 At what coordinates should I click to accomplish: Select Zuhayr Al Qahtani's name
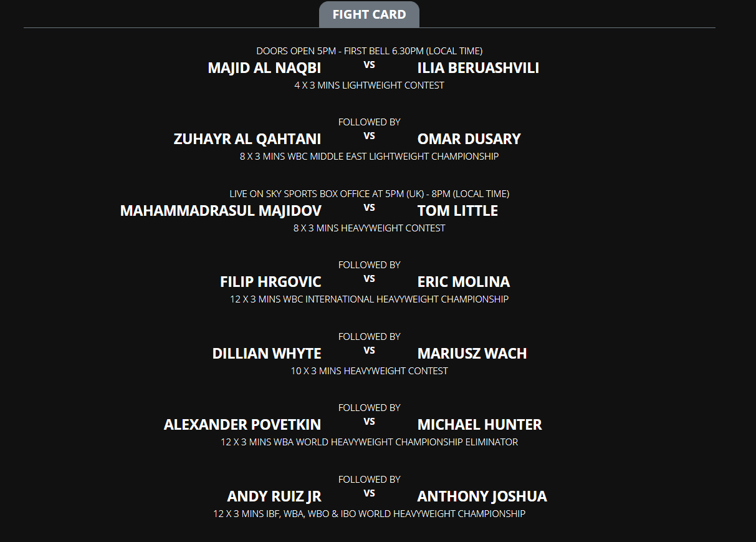pyautogui.click(x=247, y=139)
